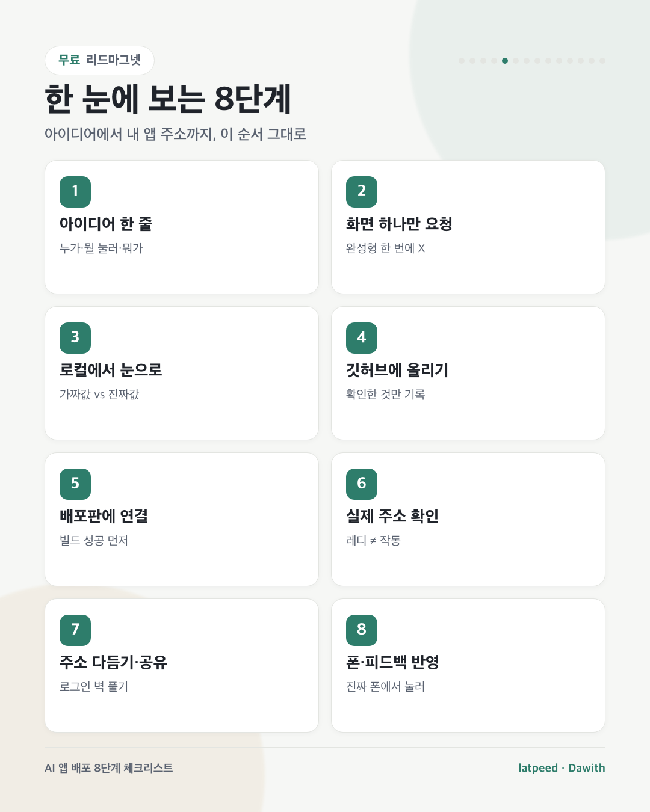Click the green number 4 badge
650x812 pixels.
pyautogui.click(x=362, y=338)
